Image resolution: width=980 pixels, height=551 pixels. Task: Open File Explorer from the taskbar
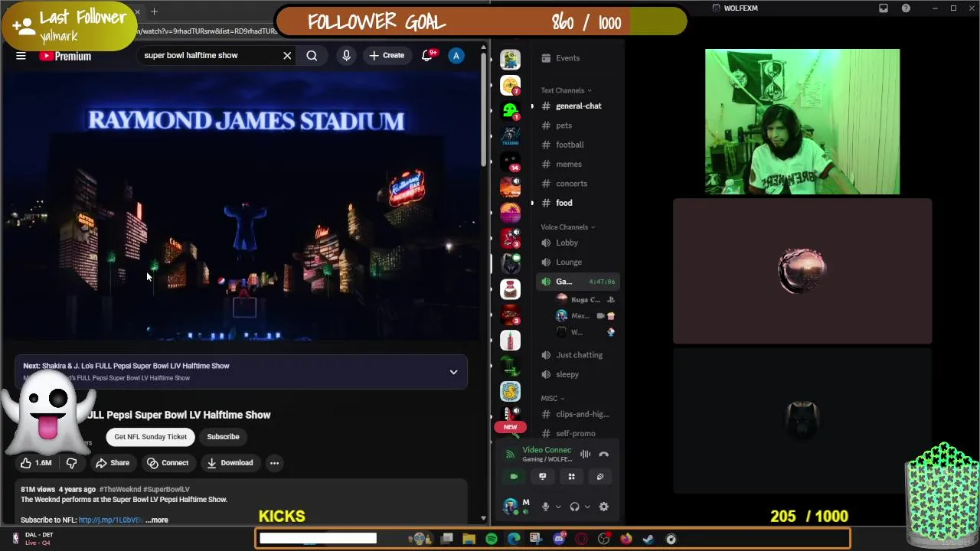point(469,539)
